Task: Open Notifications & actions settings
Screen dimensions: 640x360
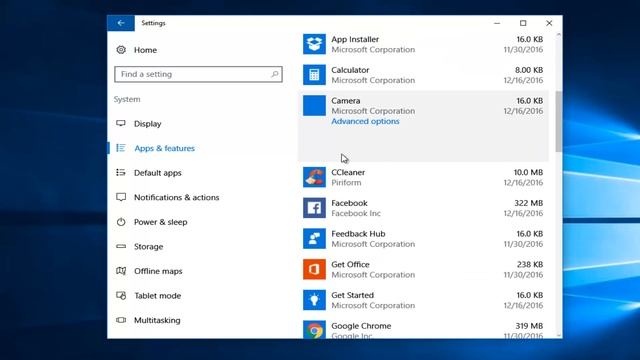Action: [x=176, y=198]
